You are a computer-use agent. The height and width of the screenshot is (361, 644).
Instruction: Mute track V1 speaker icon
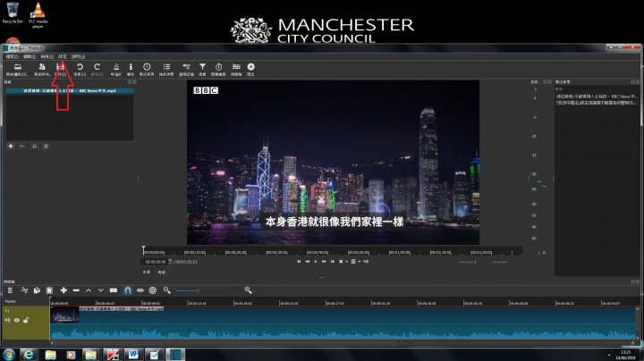[x=7, y=320]
